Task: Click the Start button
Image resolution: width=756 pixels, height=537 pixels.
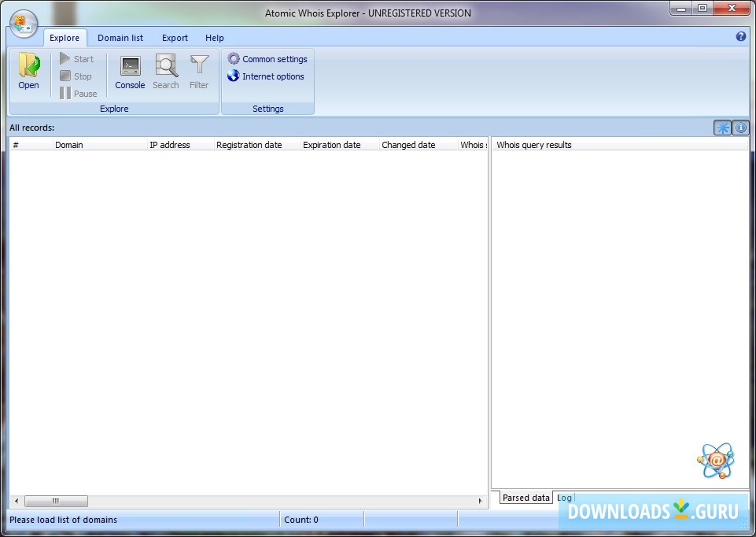Action: coord(77,58)
